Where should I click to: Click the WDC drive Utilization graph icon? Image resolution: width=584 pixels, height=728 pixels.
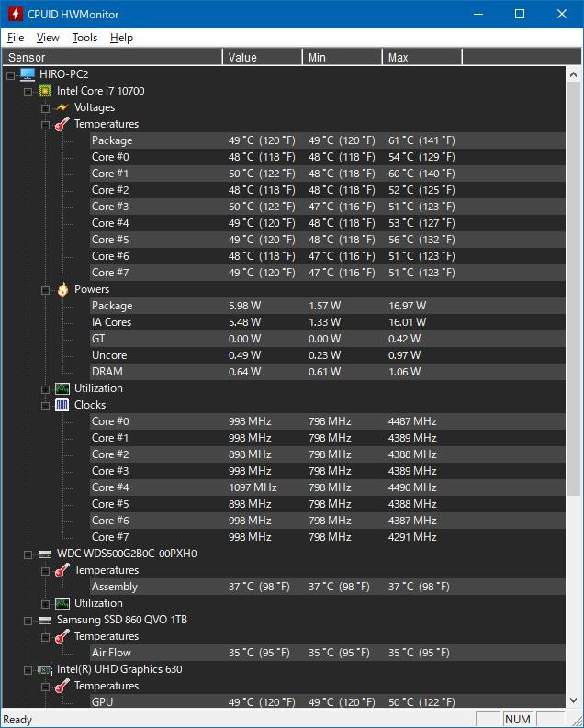[62, 603]
